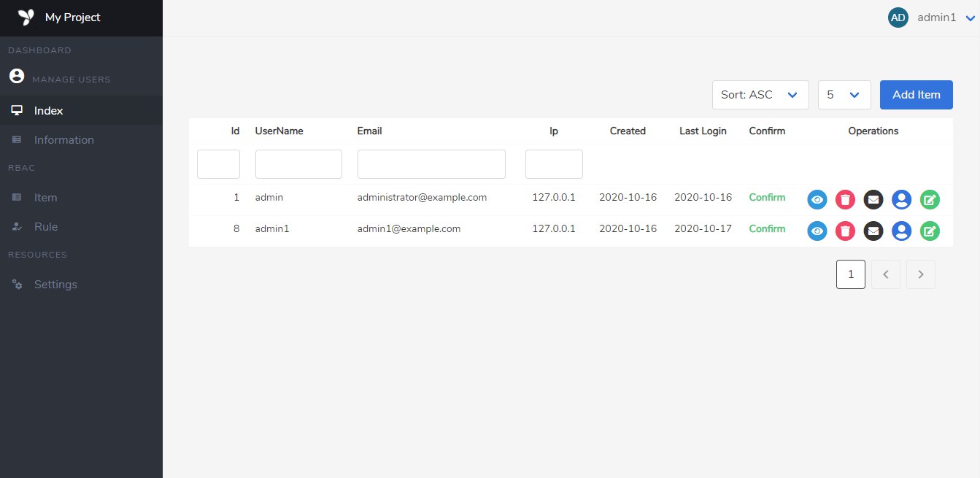Focus the Id filter input

pyautogui.click(x=218, y=164)
